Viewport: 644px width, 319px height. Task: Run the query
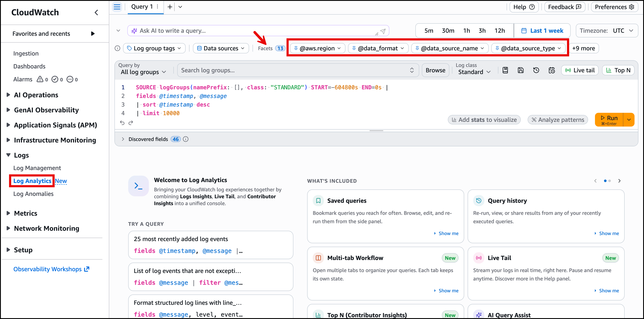609,120
